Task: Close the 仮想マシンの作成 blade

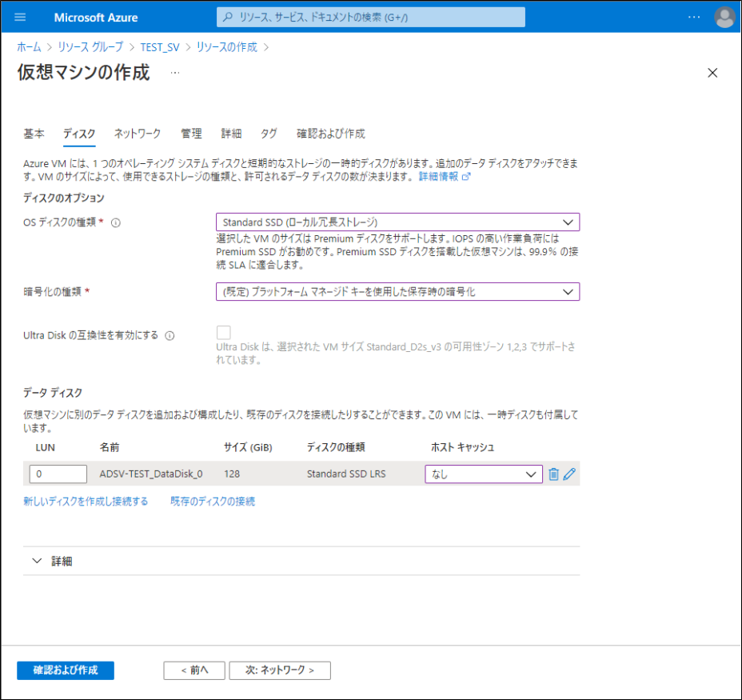Action: point(712,73)
